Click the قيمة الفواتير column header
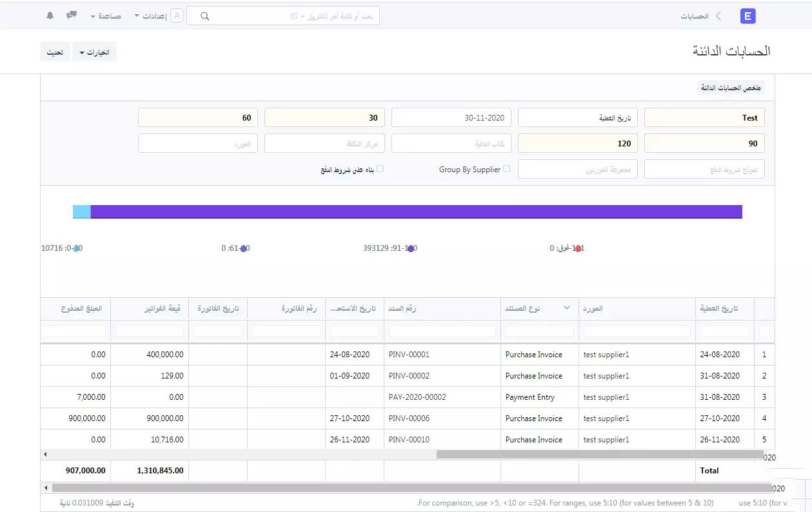 [150, 308]
